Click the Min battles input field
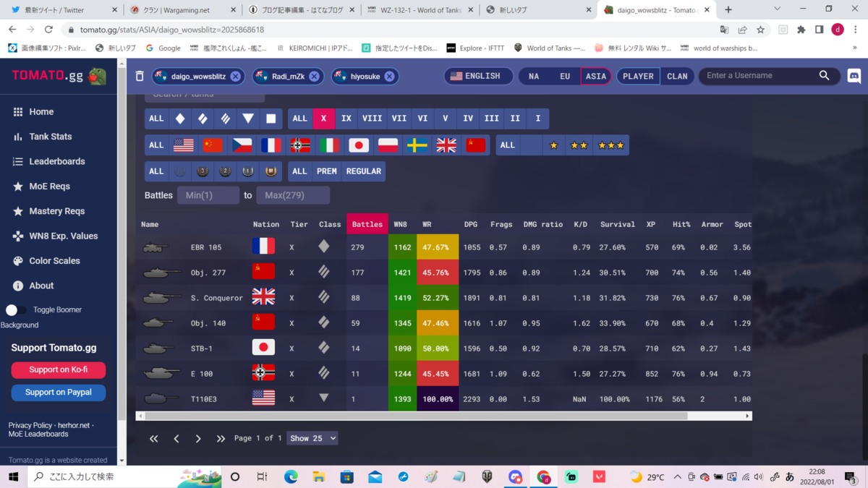The height and width of the screenshot is (488, 868). point(208,195)
